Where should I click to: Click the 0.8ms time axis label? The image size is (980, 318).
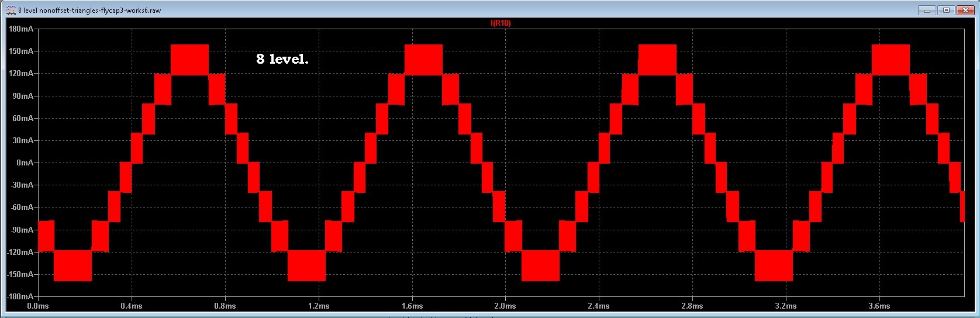tap(225, 306)
